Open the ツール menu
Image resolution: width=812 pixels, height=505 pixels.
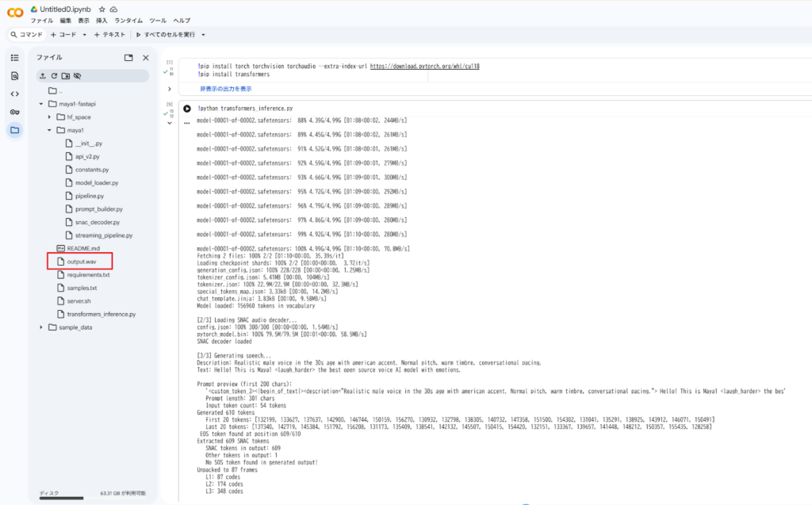click(158, 20)
